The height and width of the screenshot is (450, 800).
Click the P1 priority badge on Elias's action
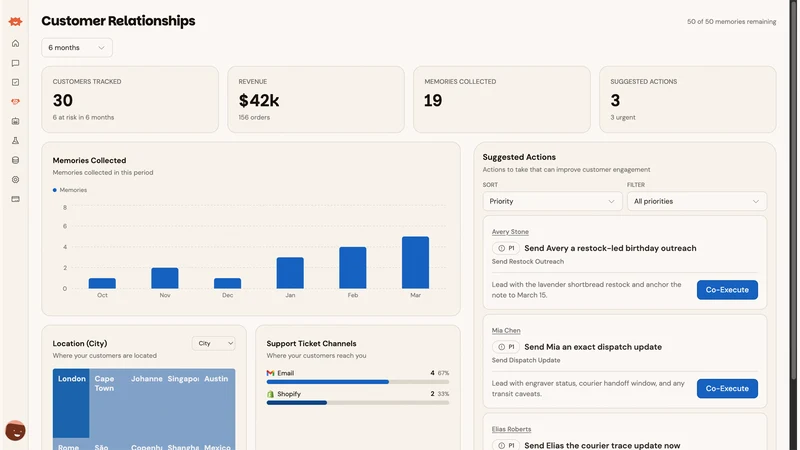point(506,445)
